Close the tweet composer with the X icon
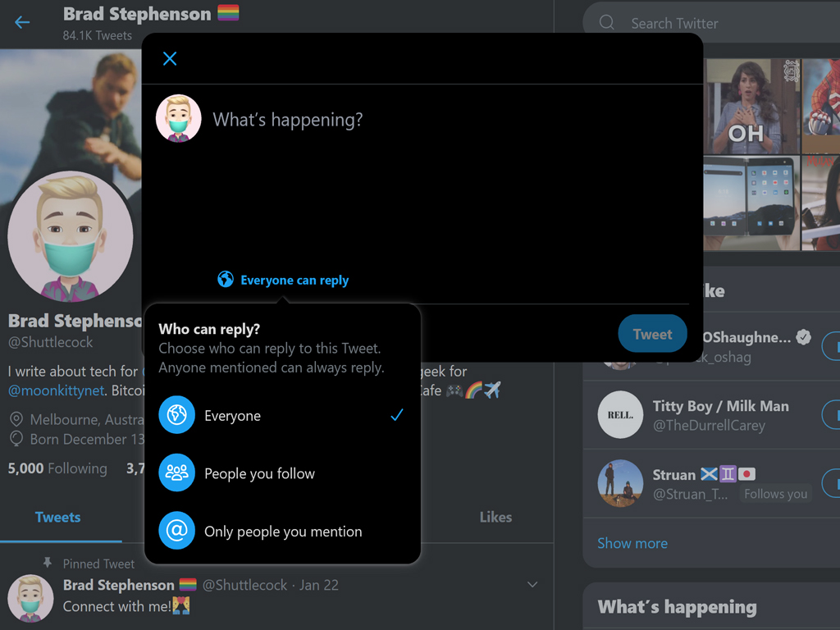 click(170, 59)
